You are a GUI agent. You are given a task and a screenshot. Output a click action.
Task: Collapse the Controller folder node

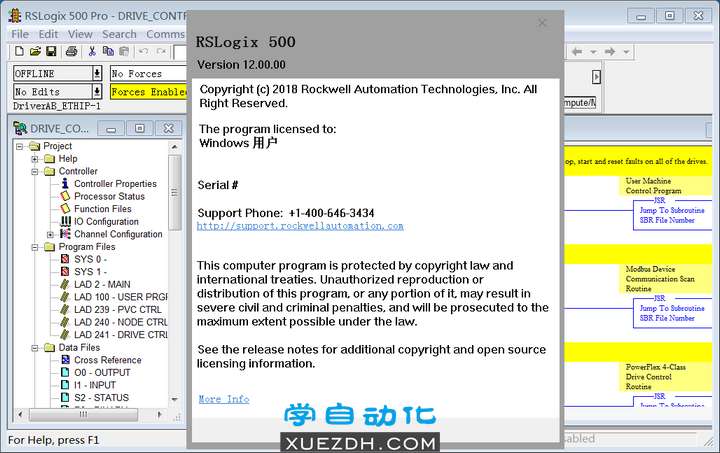[35, 172]
